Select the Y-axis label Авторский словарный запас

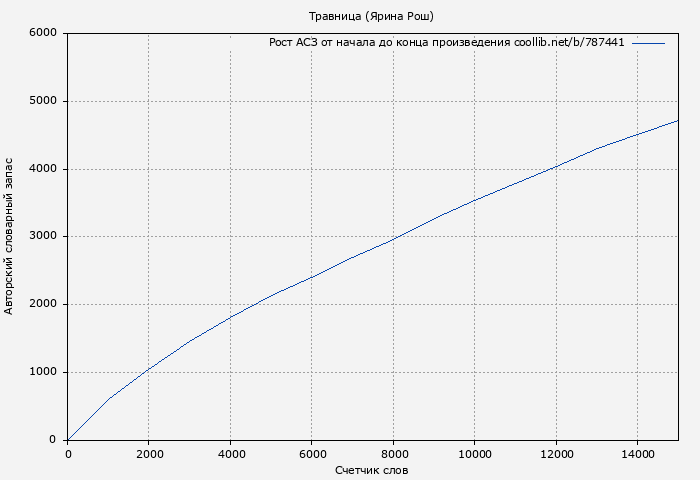[x=10, y=236]
